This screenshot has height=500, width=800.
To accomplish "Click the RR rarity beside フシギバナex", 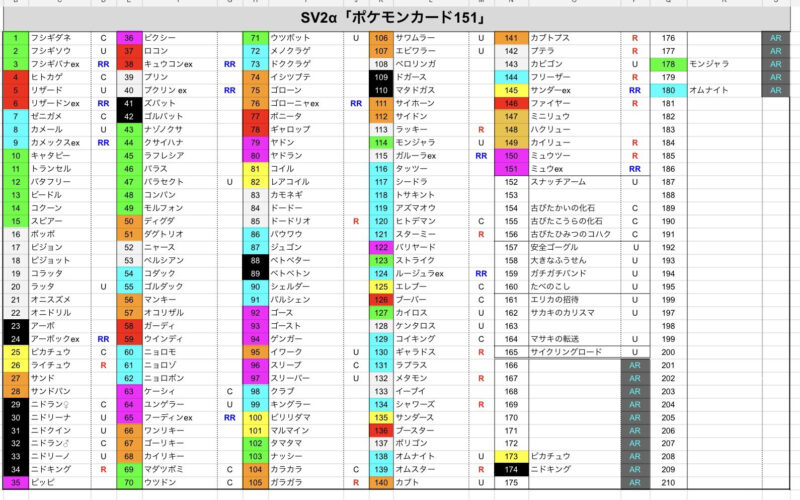I will tap(104, 64).
